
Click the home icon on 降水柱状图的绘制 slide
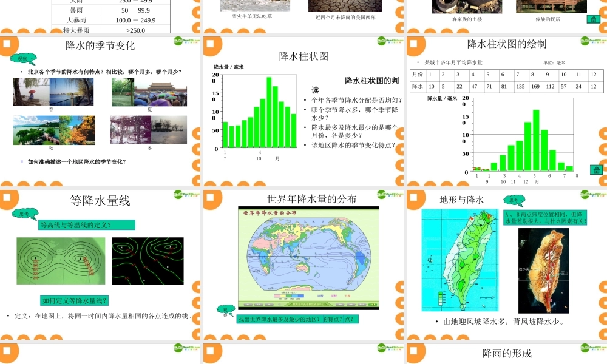pyautogui.click(x=597, y=169)
